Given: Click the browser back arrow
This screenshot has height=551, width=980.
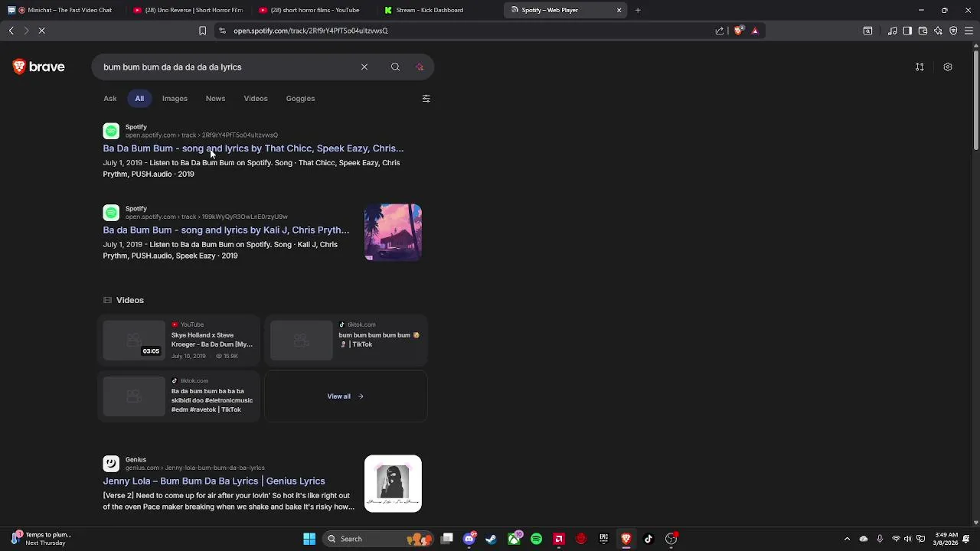Looking at the screenshot, I should (11, 31).
